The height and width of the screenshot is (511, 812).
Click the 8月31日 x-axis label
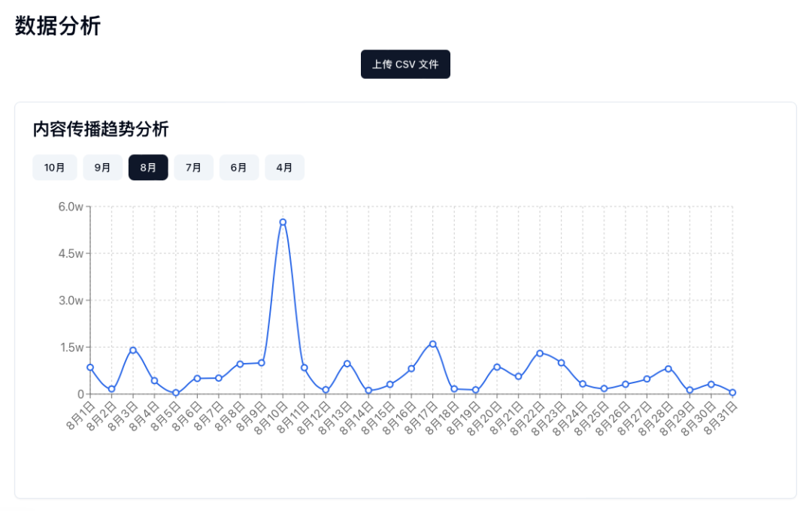click(720, 419)
